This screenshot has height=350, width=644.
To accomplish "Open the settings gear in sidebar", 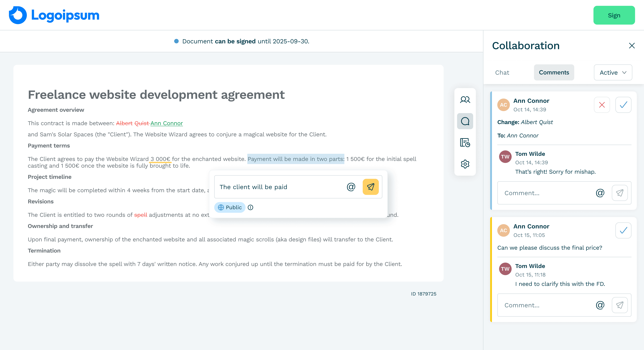I will pyautogui.click(x=465, y=164).
